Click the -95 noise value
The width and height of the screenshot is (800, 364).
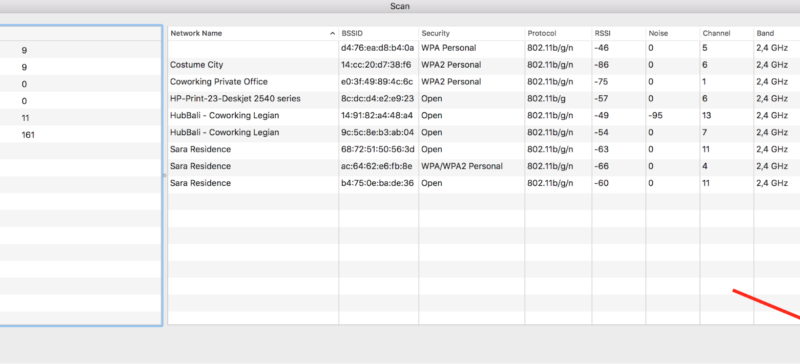coord(656,115)
